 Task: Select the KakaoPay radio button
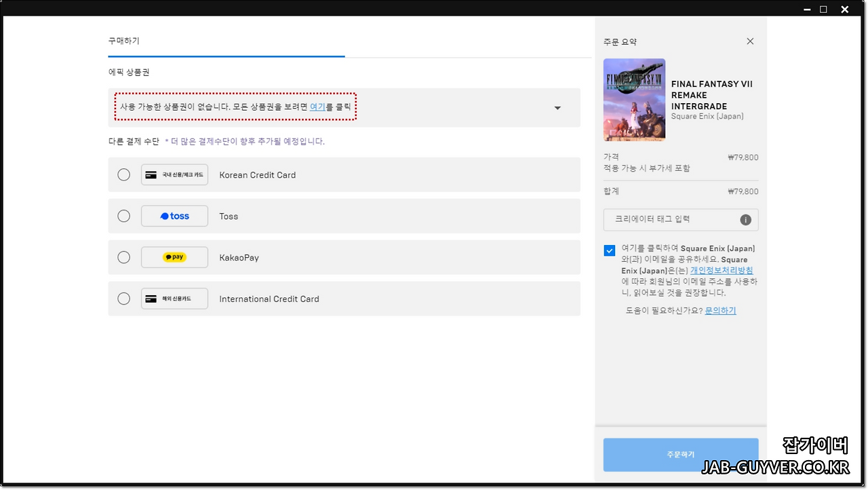123,257
